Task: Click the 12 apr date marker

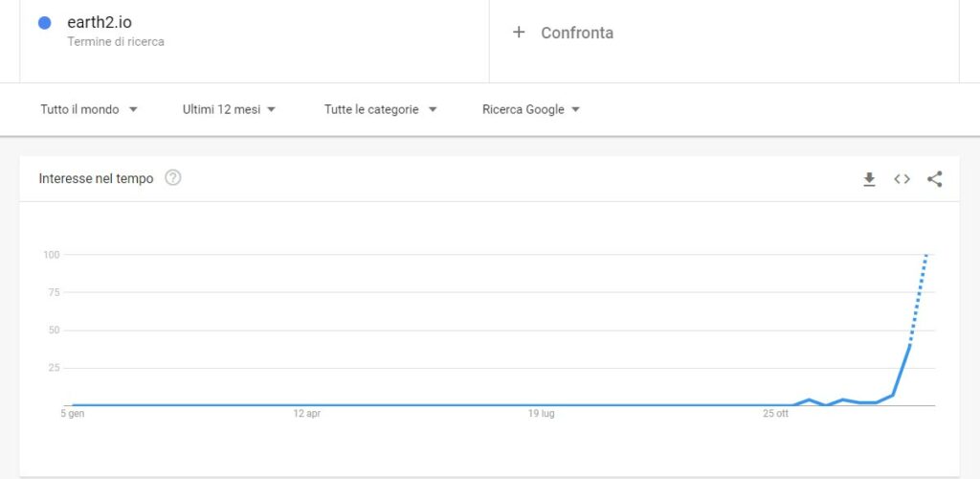Action: 306,414
